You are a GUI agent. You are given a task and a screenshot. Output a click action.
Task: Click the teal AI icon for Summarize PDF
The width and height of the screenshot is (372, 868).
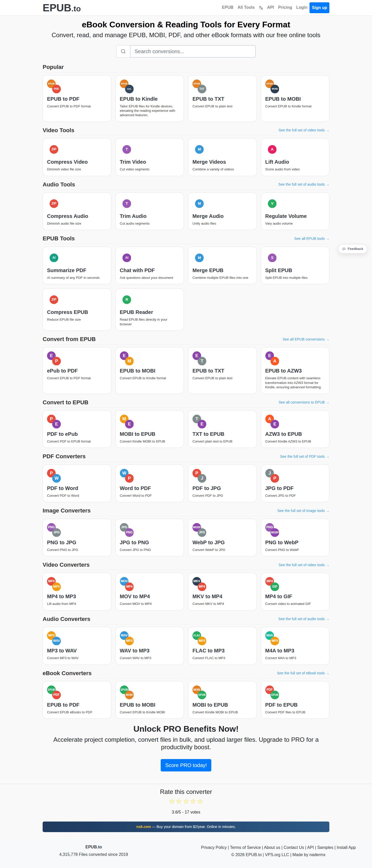54,258
